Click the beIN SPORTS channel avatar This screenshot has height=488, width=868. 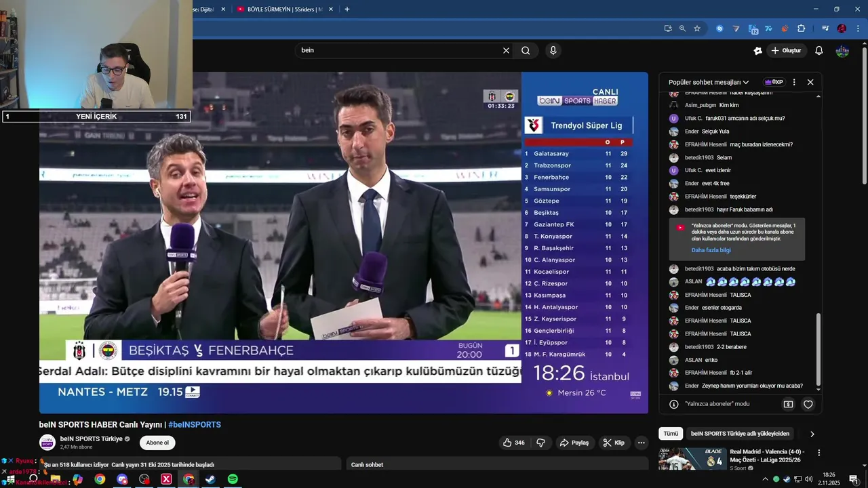coord(47,443)
